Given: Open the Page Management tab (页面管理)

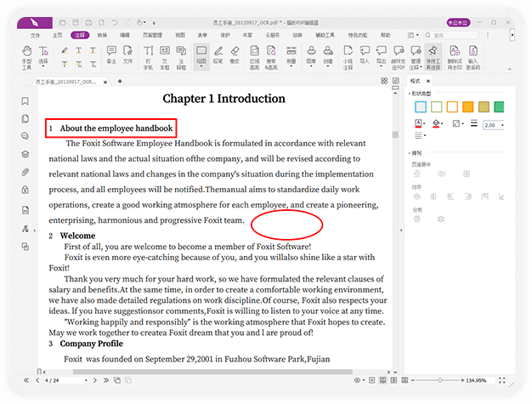Looking at the screenshot, I should tap(152, 36).
